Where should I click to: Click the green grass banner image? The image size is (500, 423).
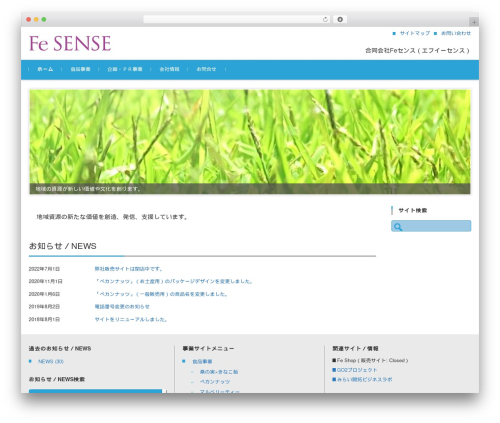[x=250, y=142]
